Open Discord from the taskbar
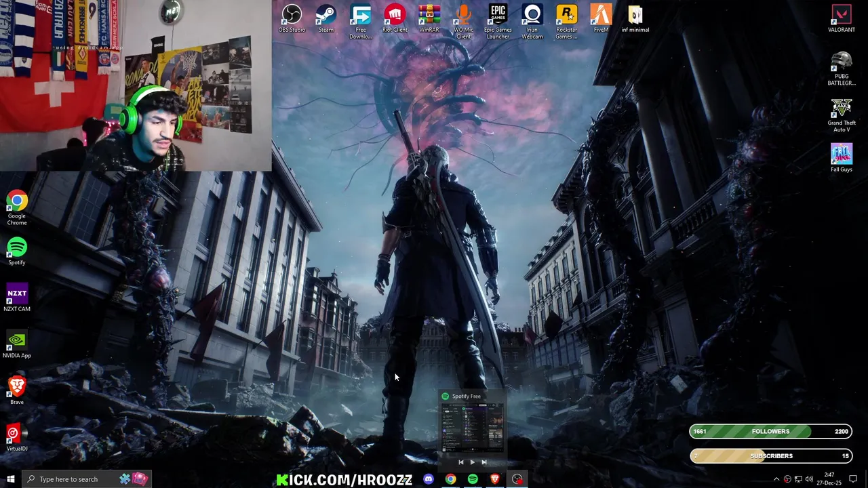This screenshot has height=488, width=868. tap(429, 479)
